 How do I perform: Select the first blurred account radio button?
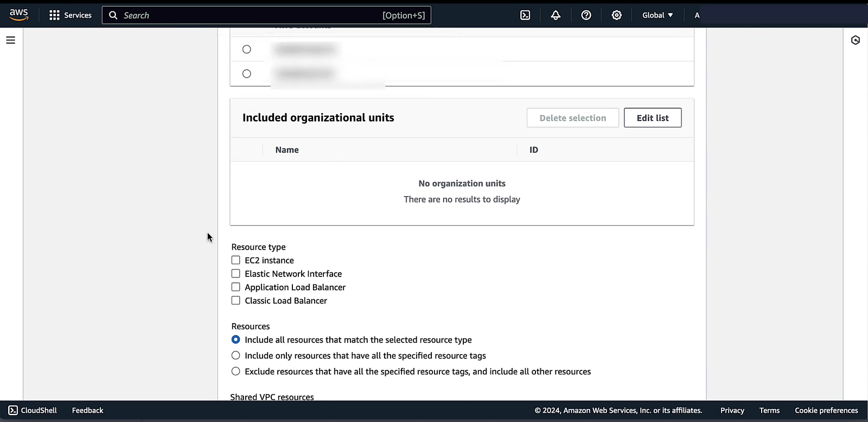coord(247,49)
